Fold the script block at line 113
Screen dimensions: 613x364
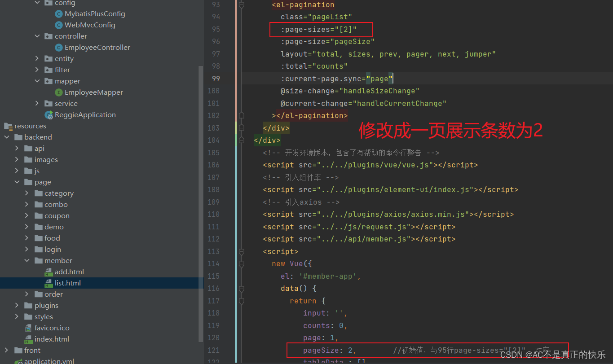click(242, 251)
